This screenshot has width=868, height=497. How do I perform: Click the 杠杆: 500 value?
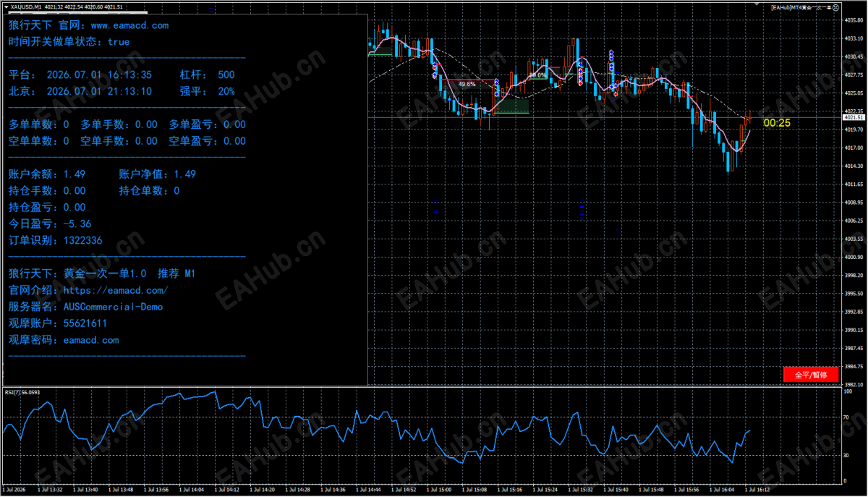207,75
